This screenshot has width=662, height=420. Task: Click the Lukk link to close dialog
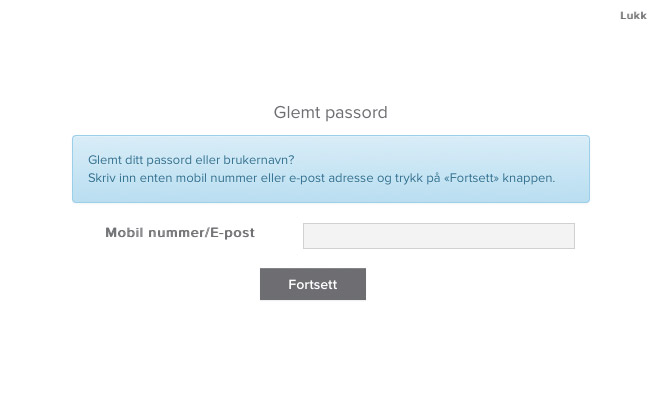633,16
